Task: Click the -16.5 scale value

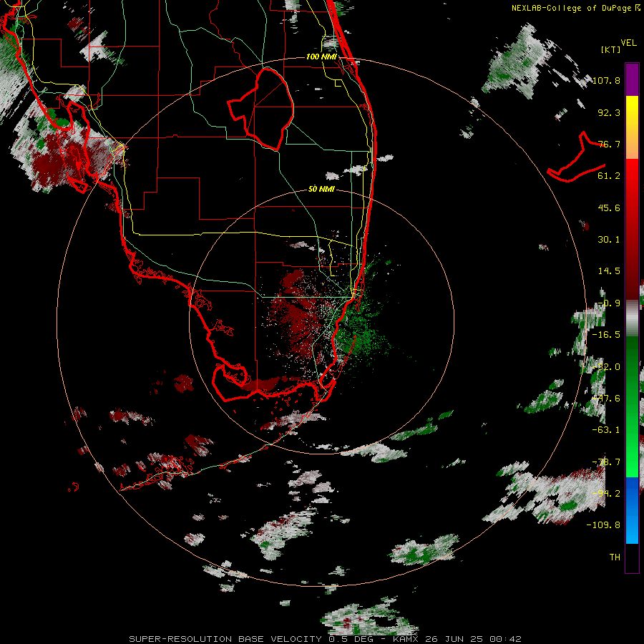Action: click(x=606, y=335)
